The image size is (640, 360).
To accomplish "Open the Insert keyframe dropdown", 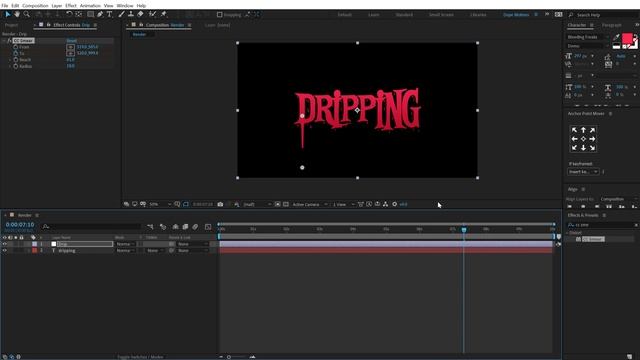I will (x=583, y=172).
